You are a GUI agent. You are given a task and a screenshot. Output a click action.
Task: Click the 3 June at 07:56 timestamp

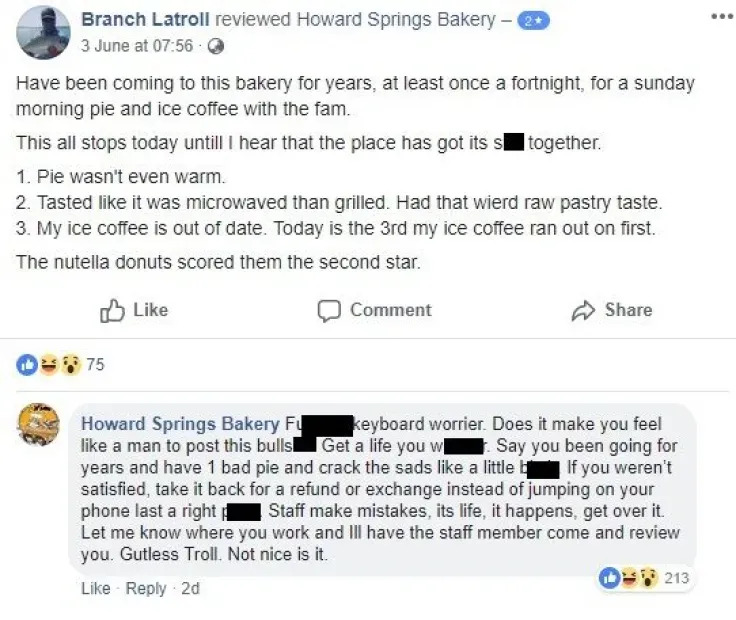138,46
